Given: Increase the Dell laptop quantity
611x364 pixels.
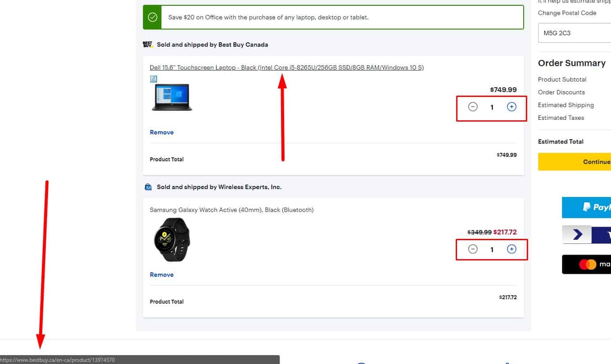Looking at the screenshot, I should [511, 107].
